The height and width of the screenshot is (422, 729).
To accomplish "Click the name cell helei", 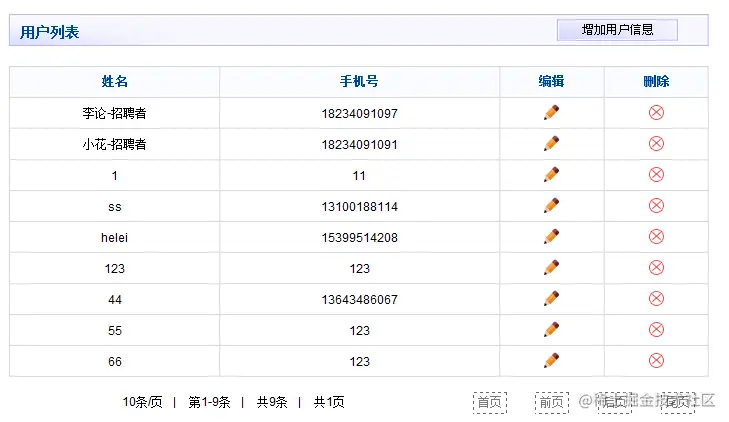I will 114,237.
